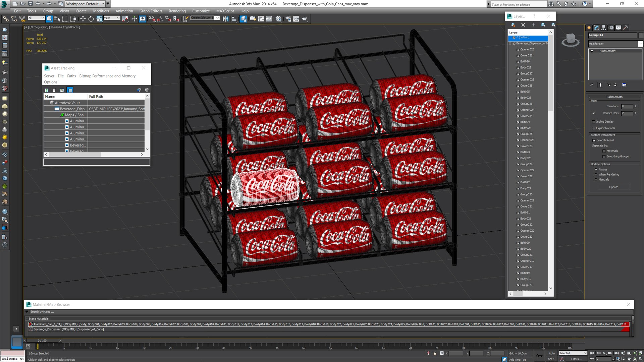Toggle Percent Snap in the toolbar
The width and height of the screenshot is (644, 362).
(x=168, y=19)
